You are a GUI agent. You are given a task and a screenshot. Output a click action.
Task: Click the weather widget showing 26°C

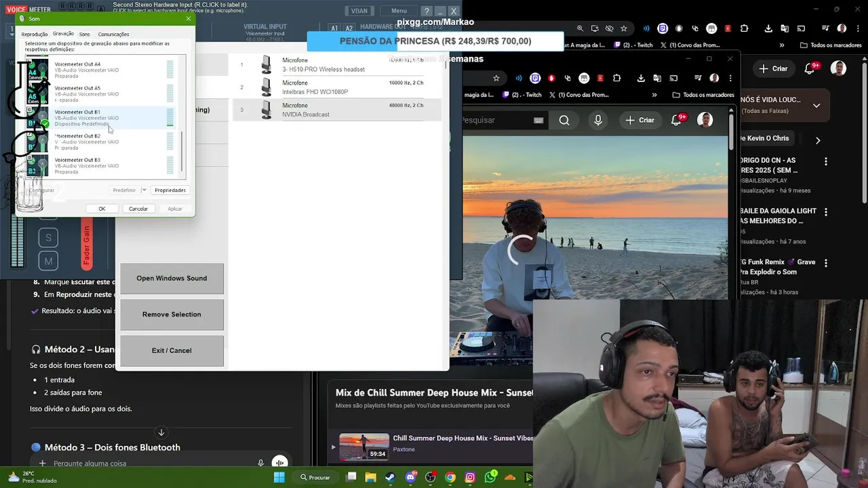33,477
